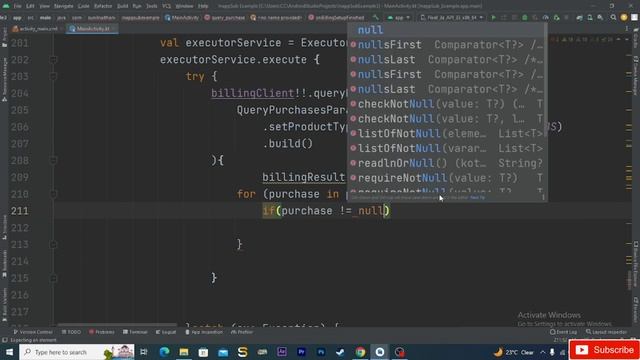Open After Effects from the taskbar
The height and width of the screenshot is (360, 640).
282,352
